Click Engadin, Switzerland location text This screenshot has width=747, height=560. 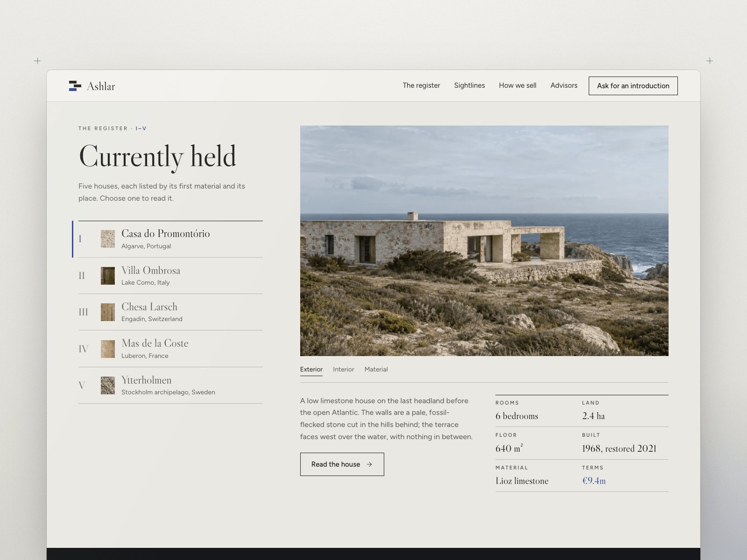(152, 319)
